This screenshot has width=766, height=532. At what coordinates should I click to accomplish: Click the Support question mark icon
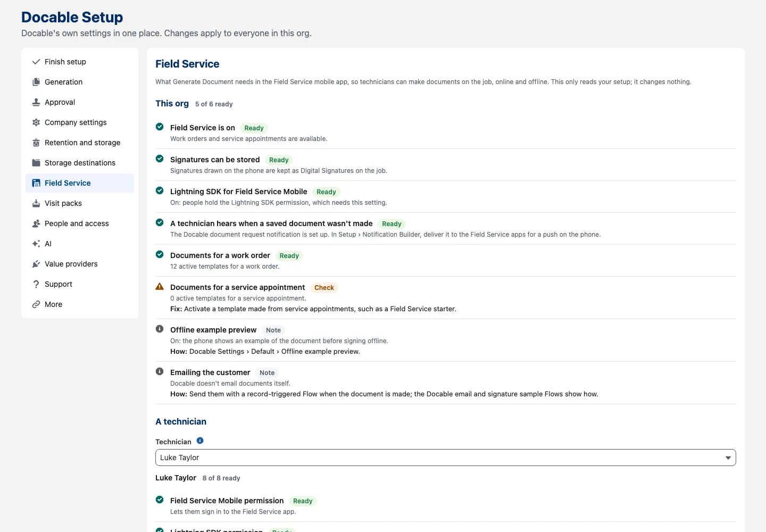pos(36,284)
